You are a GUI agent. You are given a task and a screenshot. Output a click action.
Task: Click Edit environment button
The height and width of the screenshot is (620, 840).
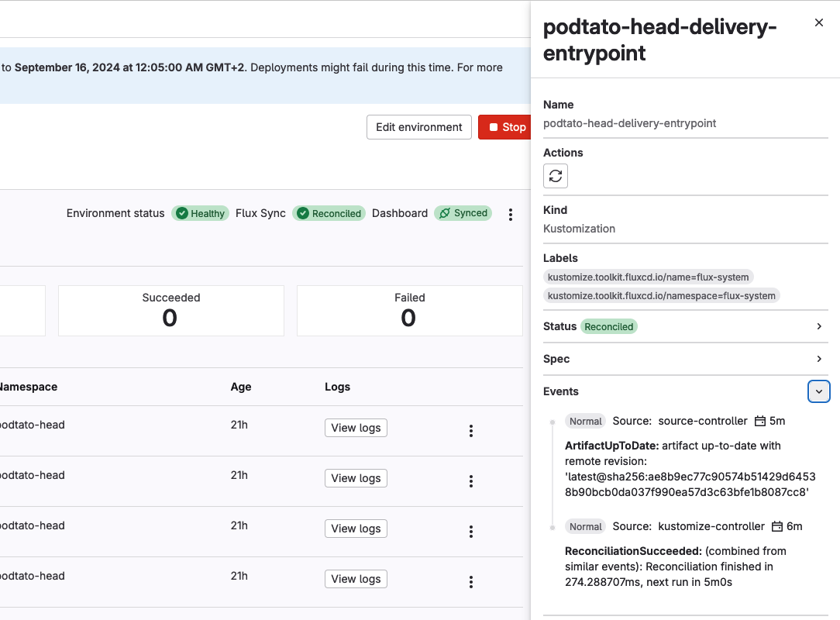[418, 127]
